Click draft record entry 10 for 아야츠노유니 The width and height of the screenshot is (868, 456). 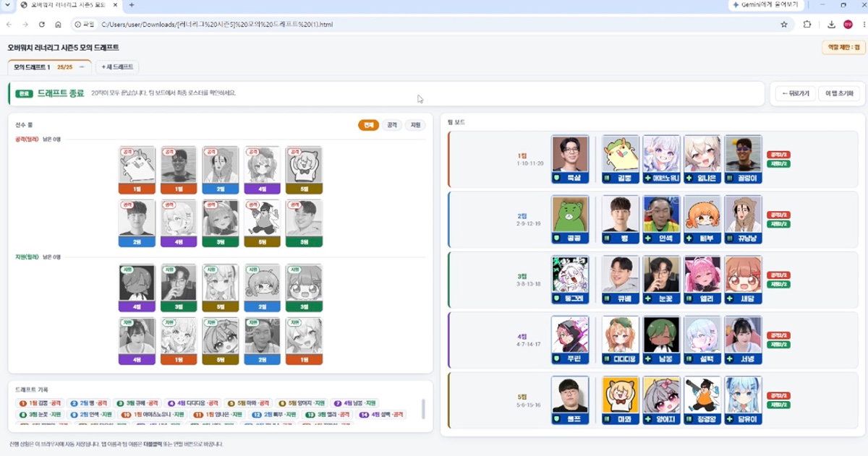[153, 415]
